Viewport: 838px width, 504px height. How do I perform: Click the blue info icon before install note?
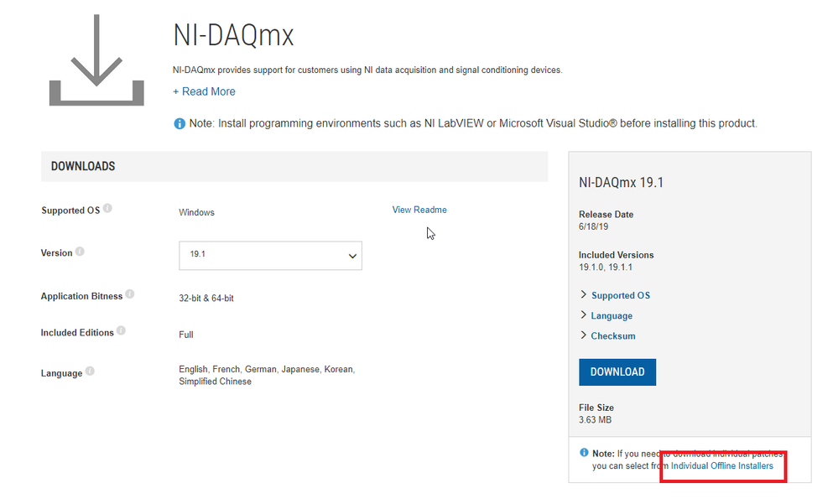pyautogui.click(x=180, y=123)
